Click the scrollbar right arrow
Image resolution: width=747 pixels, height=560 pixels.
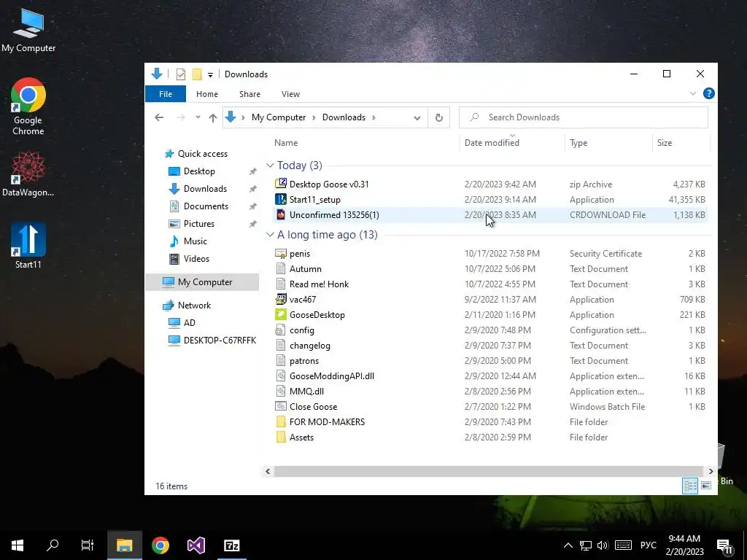(711, 472)
